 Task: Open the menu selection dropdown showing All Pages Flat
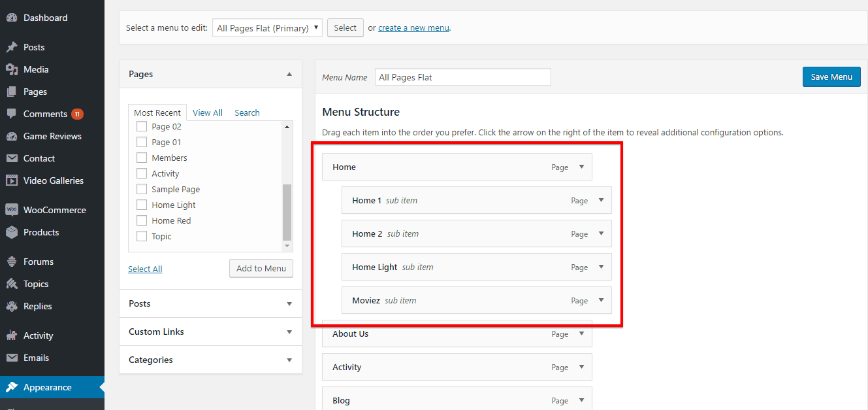click(x=267, y=27)
